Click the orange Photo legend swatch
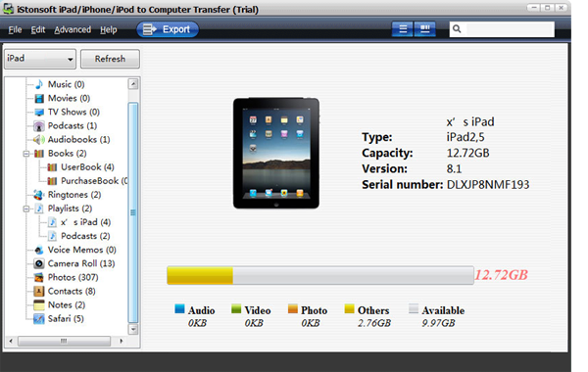This screenshot has width=588, height=372. [x=293, y=308]
